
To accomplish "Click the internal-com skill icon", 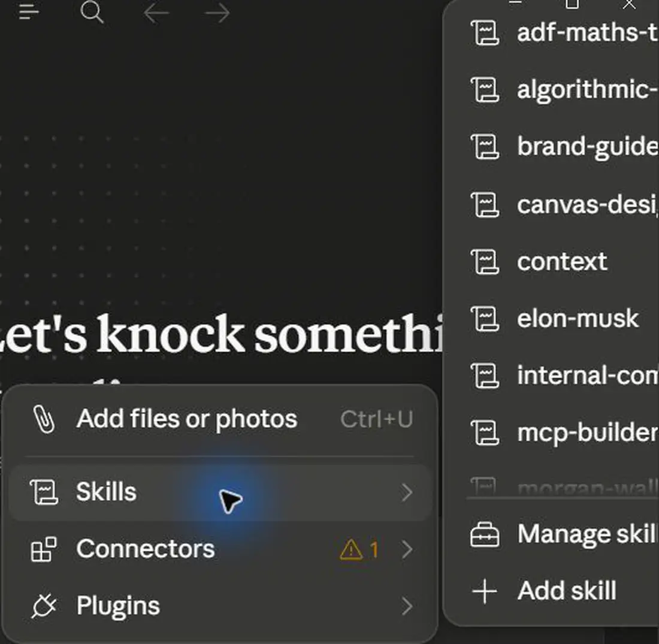I will click(485, 376).
